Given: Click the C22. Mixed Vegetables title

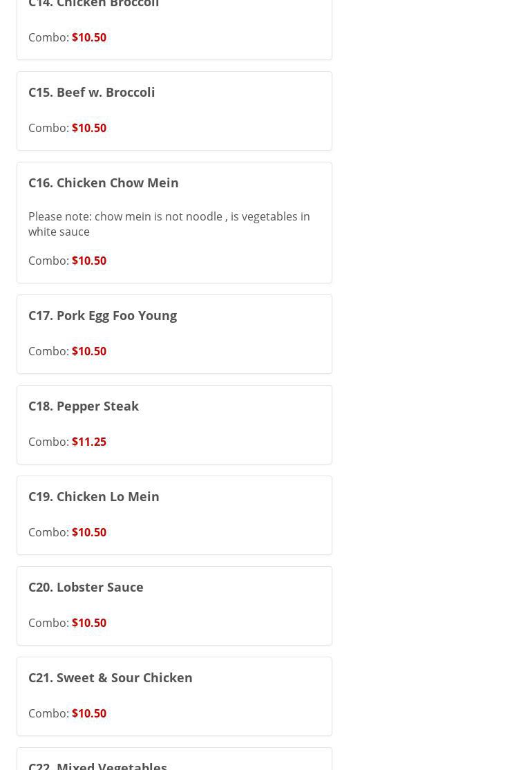Looking at the screenshot, I should [x=97, y=765].
